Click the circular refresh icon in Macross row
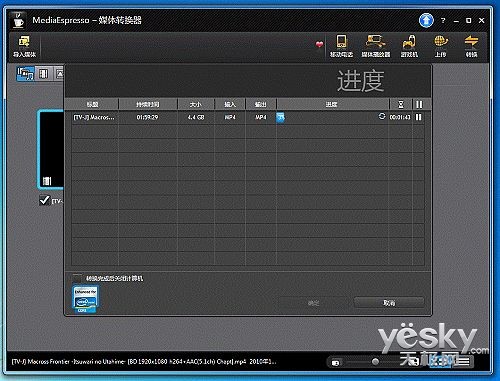This screenshot has width=500, height=381. 382,116
